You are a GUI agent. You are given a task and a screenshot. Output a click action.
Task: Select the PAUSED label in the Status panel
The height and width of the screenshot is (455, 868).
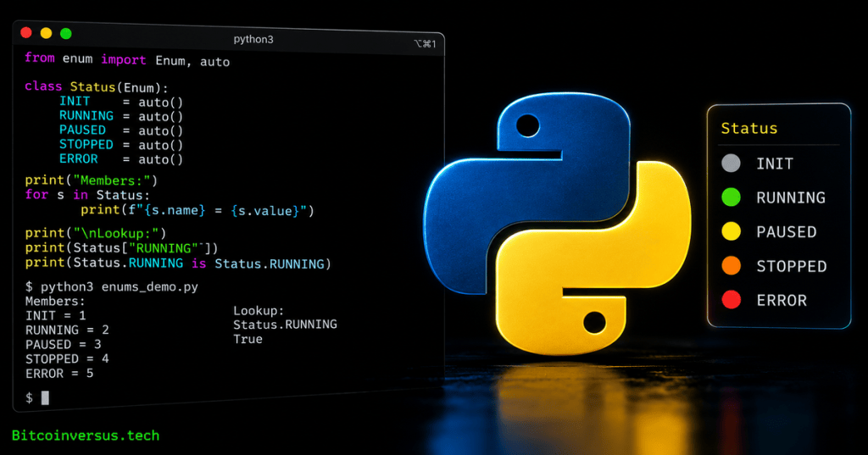coord(787,232)
